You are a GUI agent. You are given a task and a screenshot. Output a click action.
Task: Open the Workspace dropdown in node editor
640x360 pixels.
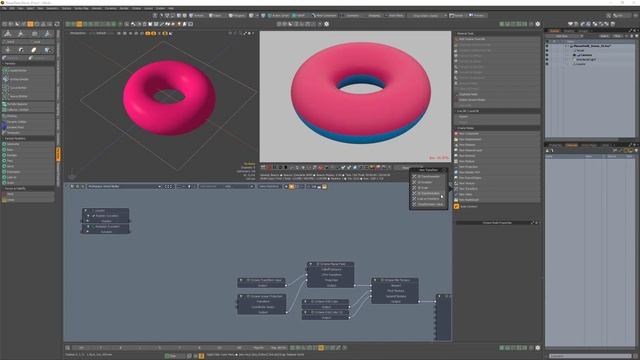coord(124,187)
